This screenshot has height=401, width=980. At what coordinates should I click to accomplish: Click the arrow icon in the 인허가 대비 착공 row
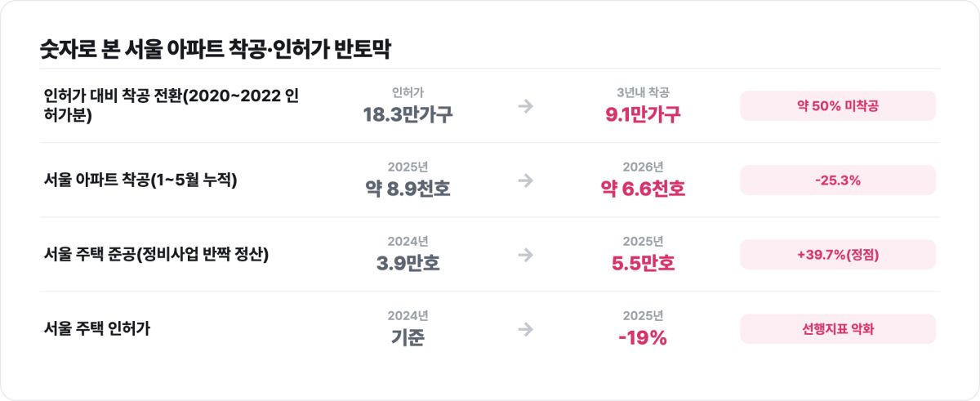tap(526, 106)
